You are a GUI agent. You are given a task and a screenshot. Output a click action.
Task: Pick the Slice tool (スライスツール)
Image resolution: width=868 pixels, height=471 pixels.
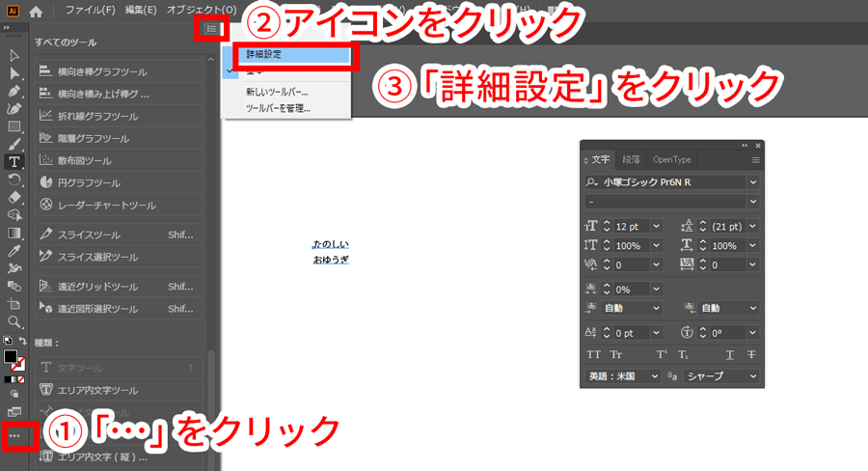[x=119, y=235]
